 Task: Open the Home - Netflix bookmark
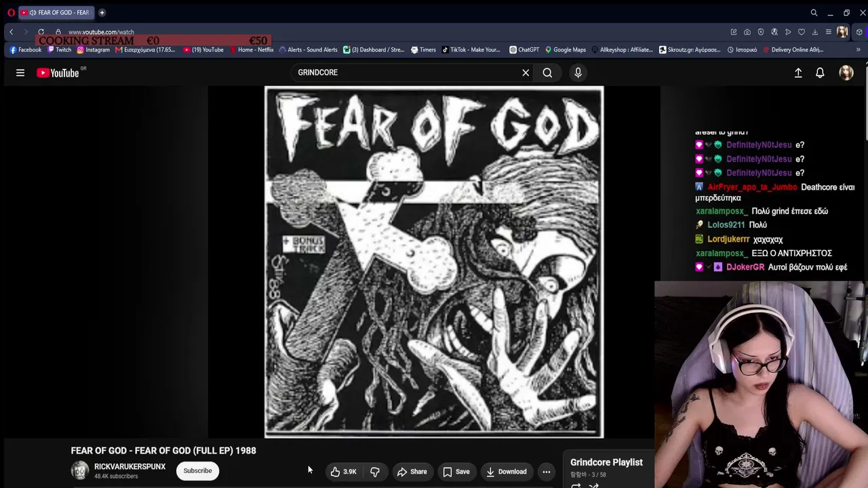252,49
